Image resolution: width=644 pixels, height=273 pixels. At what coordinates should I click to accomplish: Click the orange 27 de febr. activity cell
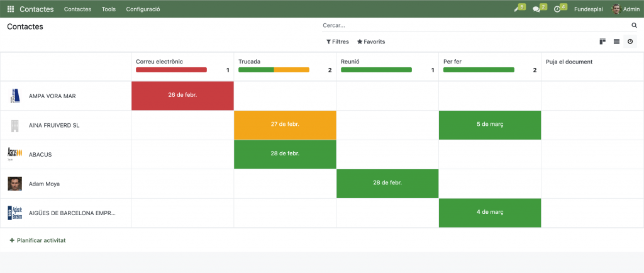click(285, 125)
